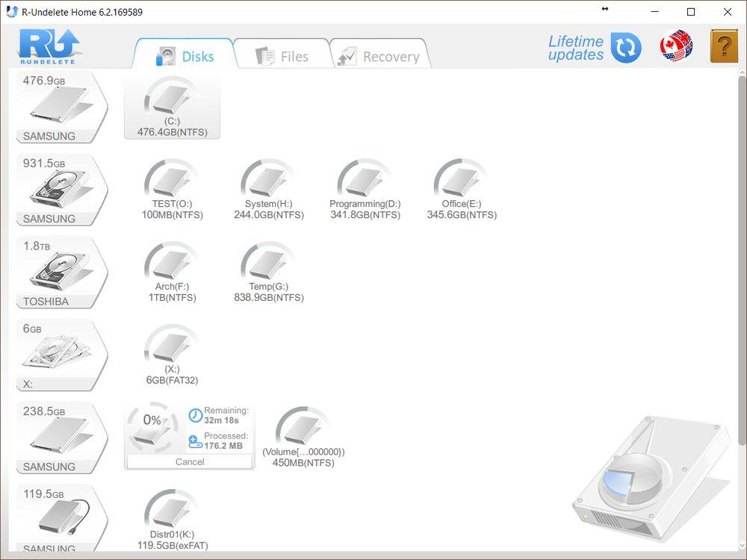Click the 838.9GB(NTFS) size label

click(269, 298)
